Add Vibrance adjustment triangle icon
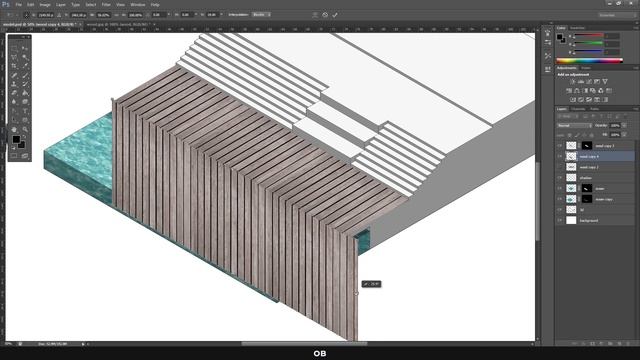This screenshot has height=360, width=640. point(605,82)
